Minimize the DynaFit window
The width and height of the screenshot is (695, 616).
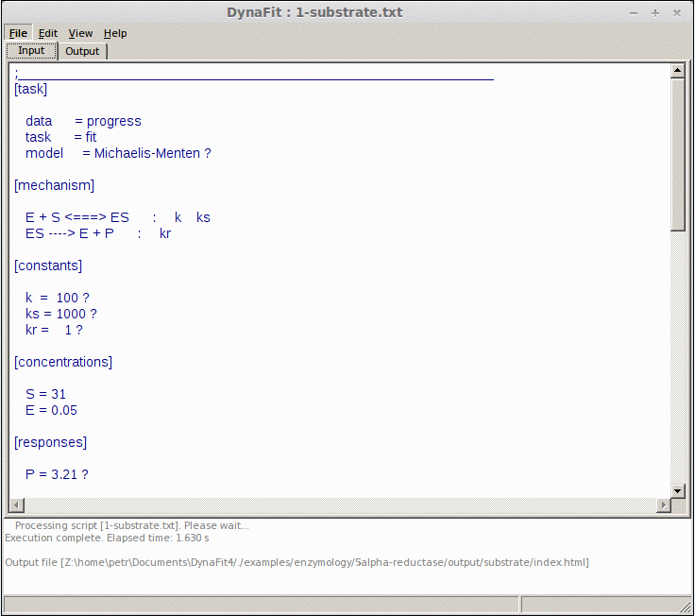634,13
